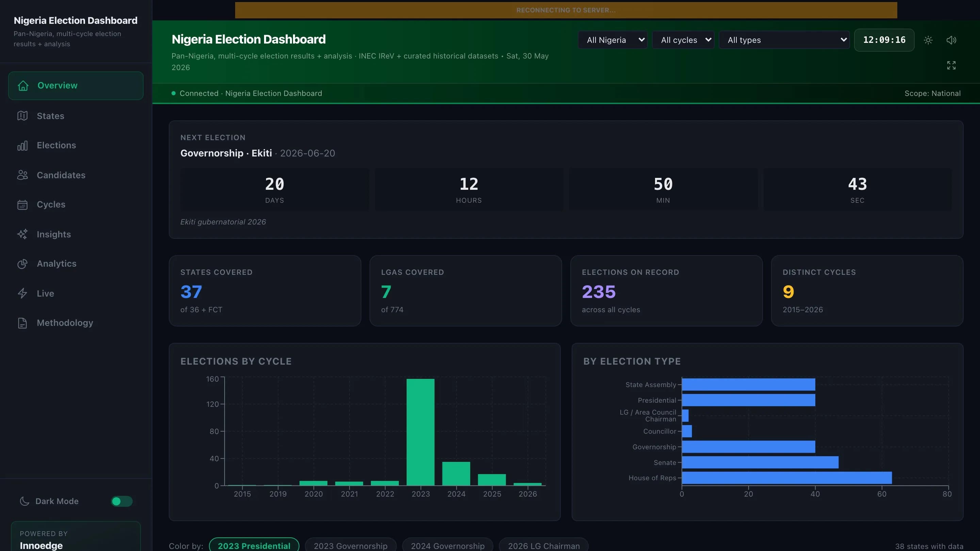
Task: Select the 2023 Presidential color chip
Action: 254,545
